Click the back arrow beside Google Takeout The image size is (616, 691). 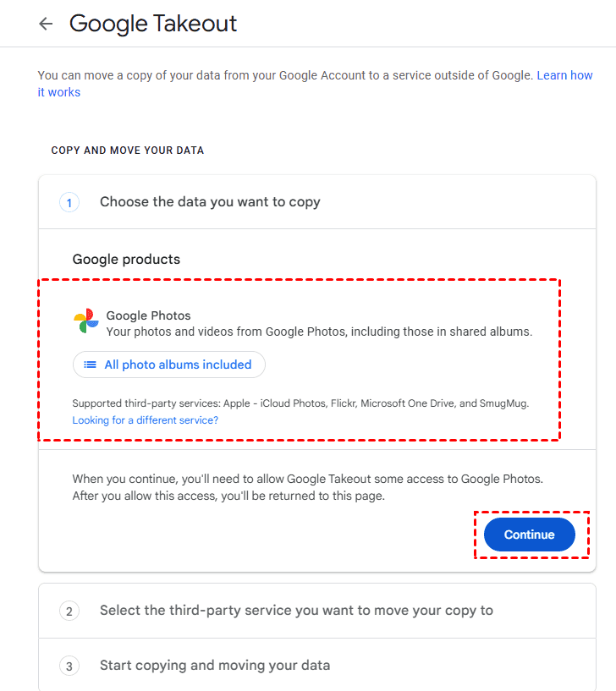[x=46, y=24]
